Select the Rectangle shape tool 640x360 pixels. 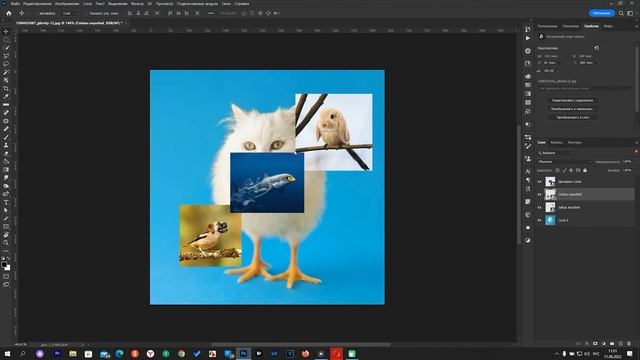(6, 227)
